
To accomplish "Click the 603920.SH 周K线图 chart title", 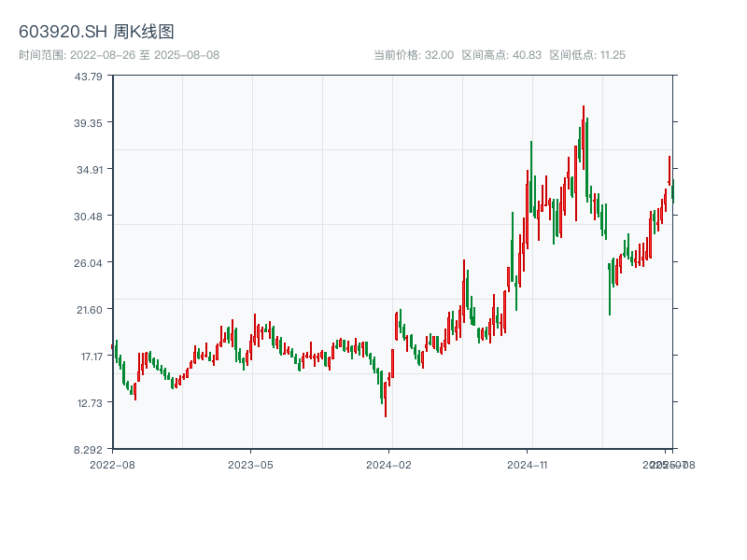I will tap(96, 33).
